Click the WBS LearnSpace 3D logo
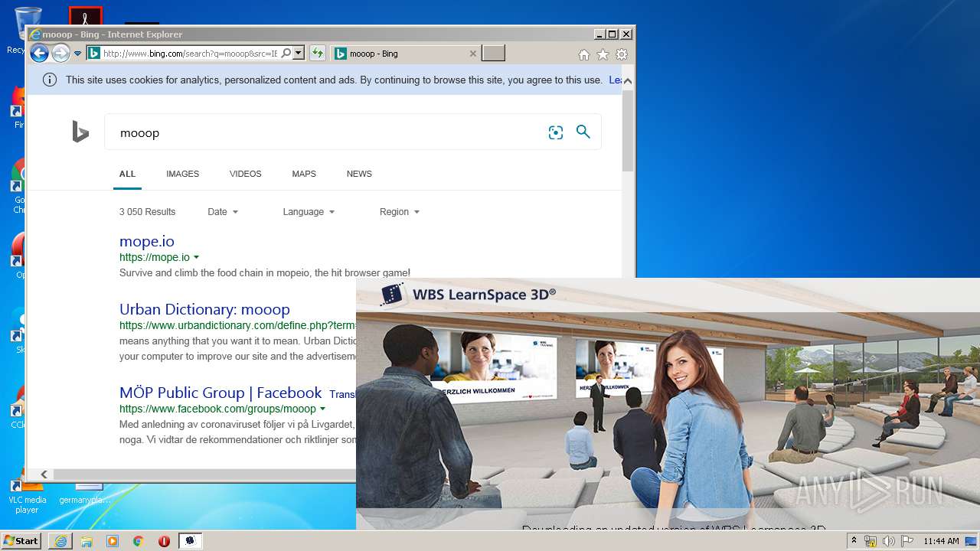The height and width of the screenshot is (551, 980). [468, 295]
